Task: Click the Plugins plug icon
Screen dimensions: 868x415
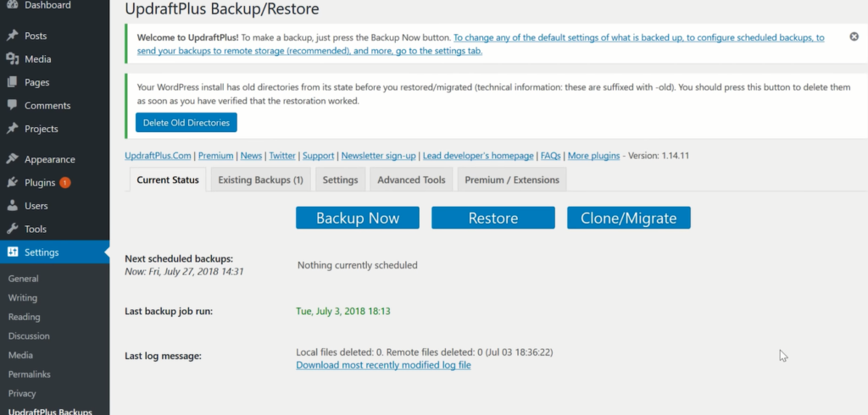Action: [x=12, y=183]
